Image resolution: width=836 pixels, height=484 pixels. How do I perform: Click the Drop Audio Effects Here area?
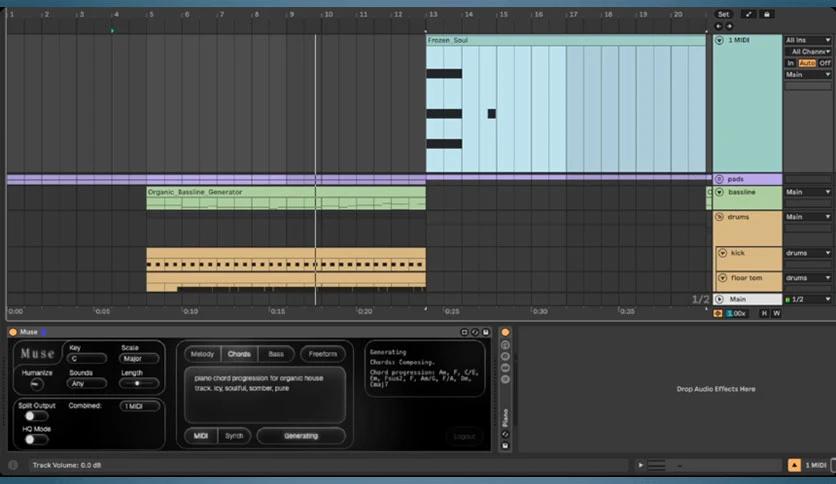[716, 389]
